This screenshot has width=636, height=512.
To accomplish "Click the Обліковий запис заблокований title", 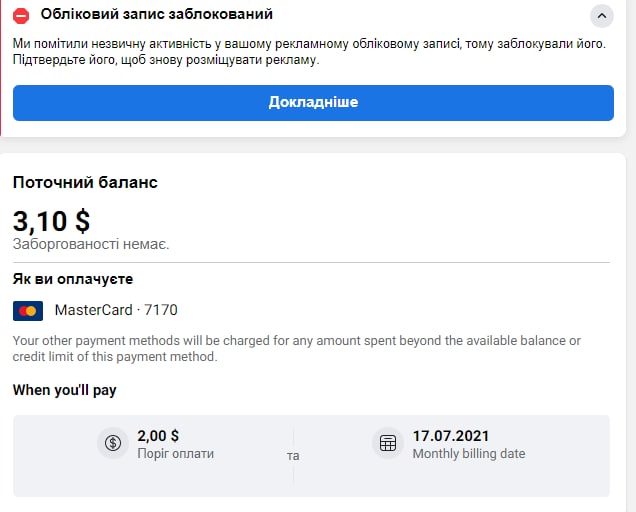I will 157,14.
